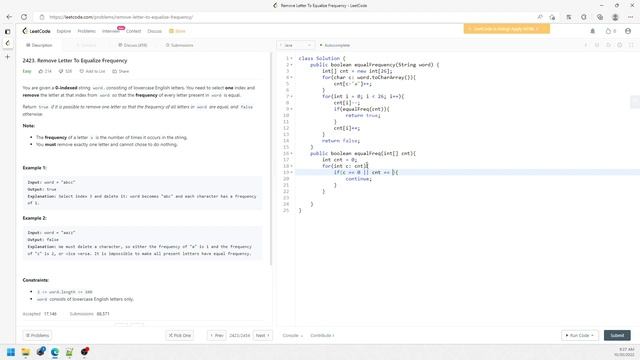Click Pick One random problem
The width and height of the screenshot is (640, 360).
tap(180, 336)
